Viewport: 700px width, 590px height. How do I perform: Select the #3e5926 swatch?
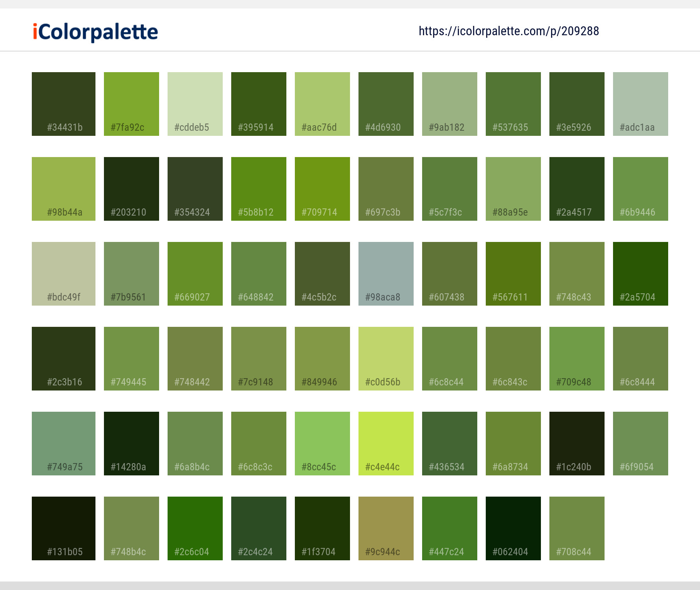[577, 104]
